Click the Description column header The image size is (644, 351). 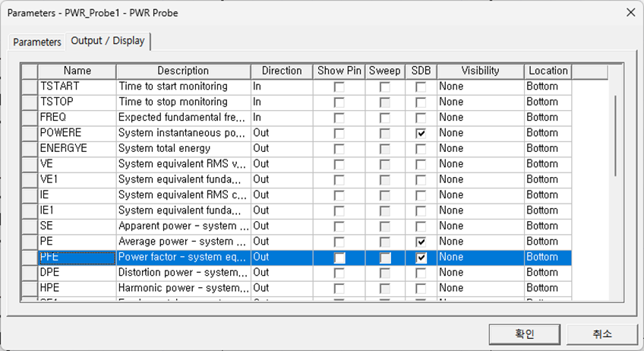point(182,71)
